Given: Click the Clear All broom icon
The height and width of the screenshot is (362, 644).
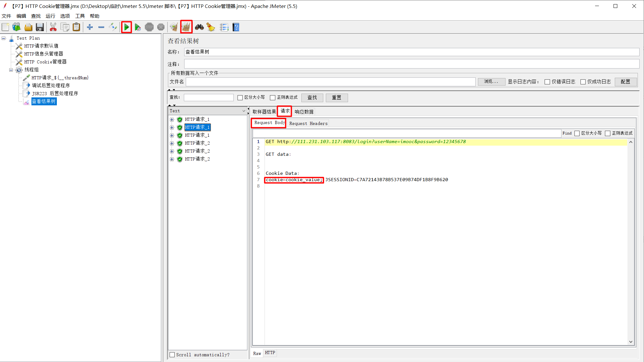Looking at the screenshot, I should point(186,27).
